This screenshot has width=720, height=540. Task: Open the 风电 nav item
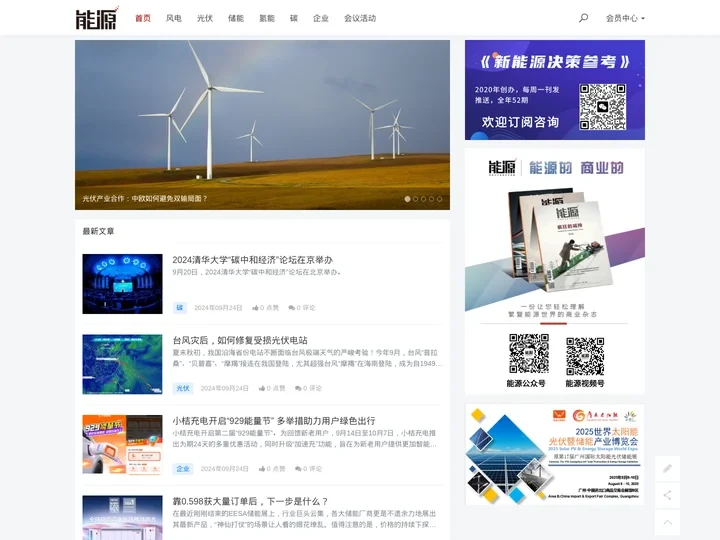[x=174, y=18]
